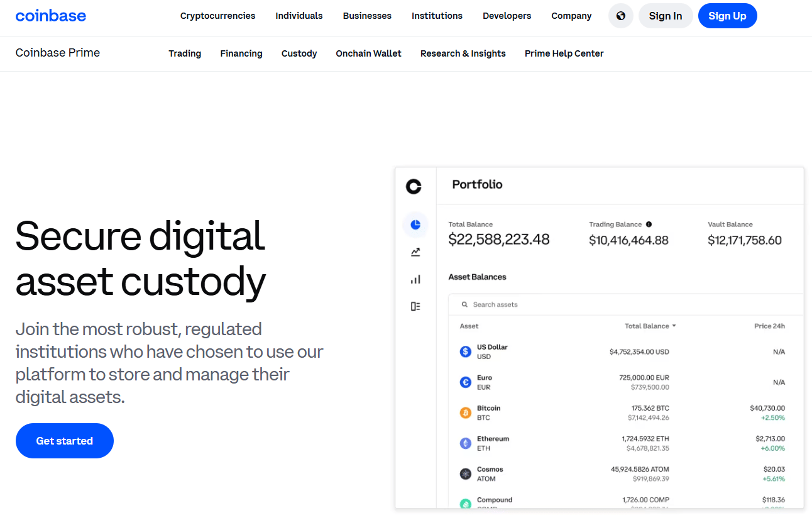Click the Ethereum asset icon
Image resolution: width=812 pixels, height=520 pixels.
click(466, 443)
